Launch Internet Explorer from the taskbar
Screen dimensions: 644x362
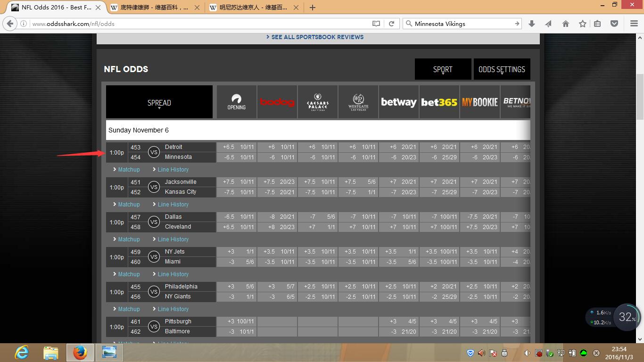[22, 353]
